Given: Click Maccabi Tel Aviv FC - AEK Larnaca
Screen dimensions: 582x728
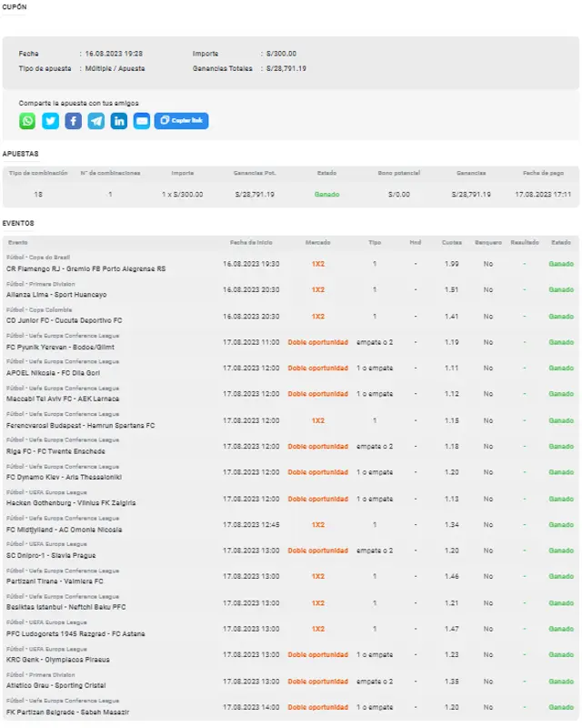Looking at the screenshot, I should click(62, 399).
